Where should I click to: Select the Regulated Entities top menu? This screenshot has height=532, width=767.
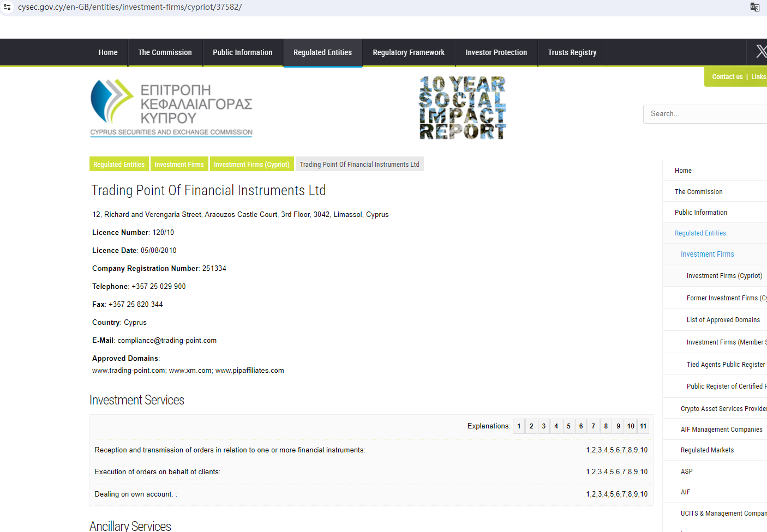(323, 52)
